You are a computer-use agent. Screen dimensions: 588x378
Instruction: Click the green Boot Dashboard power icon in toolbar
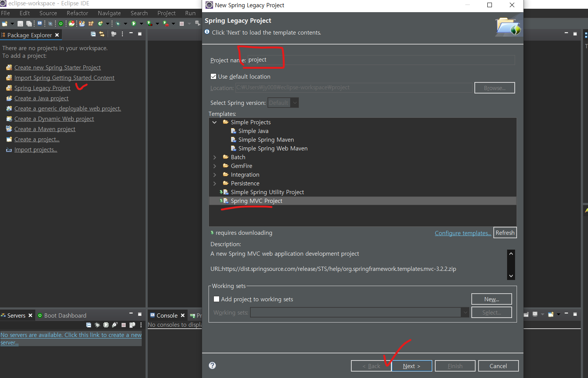pos(61,24)
